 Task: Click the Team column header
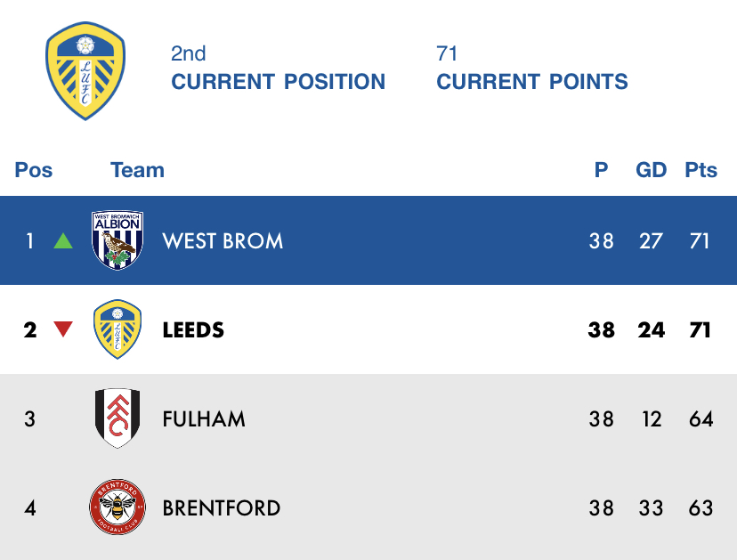(137, 170)
